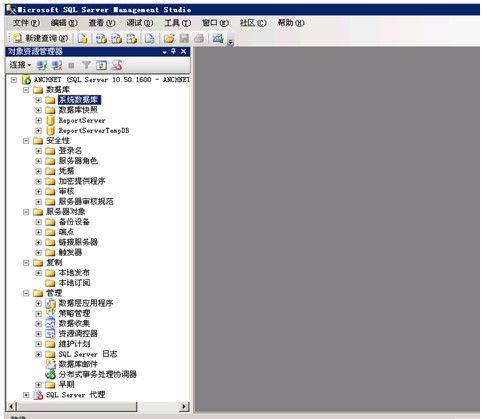This screenshot has height=419, width=487.
Task: Click the 数据收集 icon
Action: click(x=50, y=324)
